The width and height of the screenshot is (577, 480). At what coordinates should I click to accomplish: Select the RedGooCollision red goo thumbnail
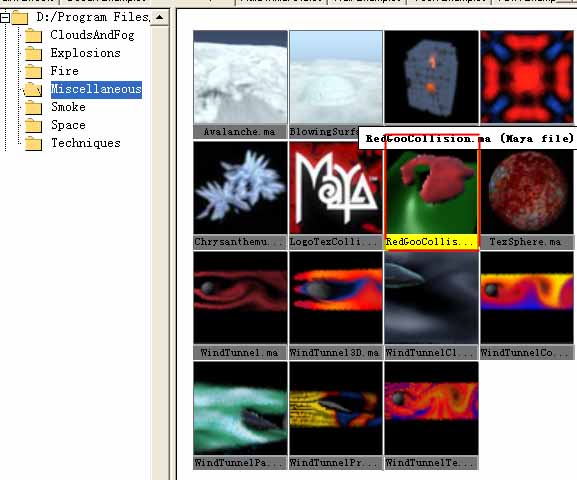(431, 191)
